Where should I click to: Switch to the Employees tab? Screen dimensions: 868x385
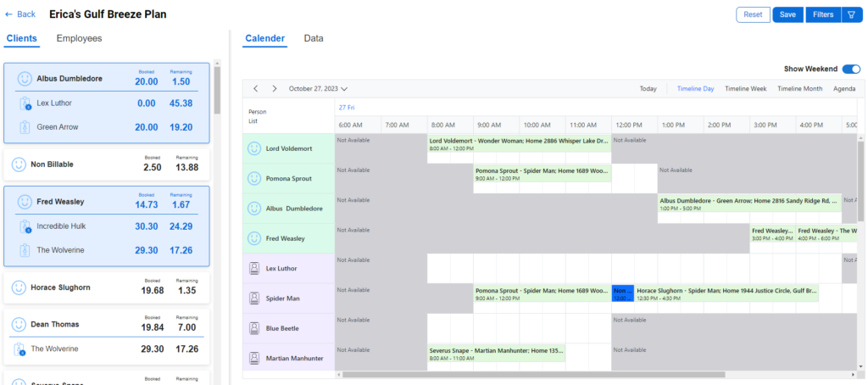coord(79,38)
